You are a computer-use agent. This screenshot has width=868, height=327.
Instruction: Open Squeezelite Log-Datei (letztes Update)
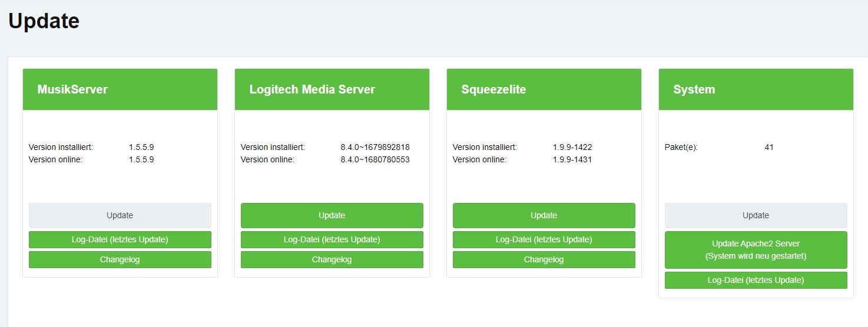544,239
